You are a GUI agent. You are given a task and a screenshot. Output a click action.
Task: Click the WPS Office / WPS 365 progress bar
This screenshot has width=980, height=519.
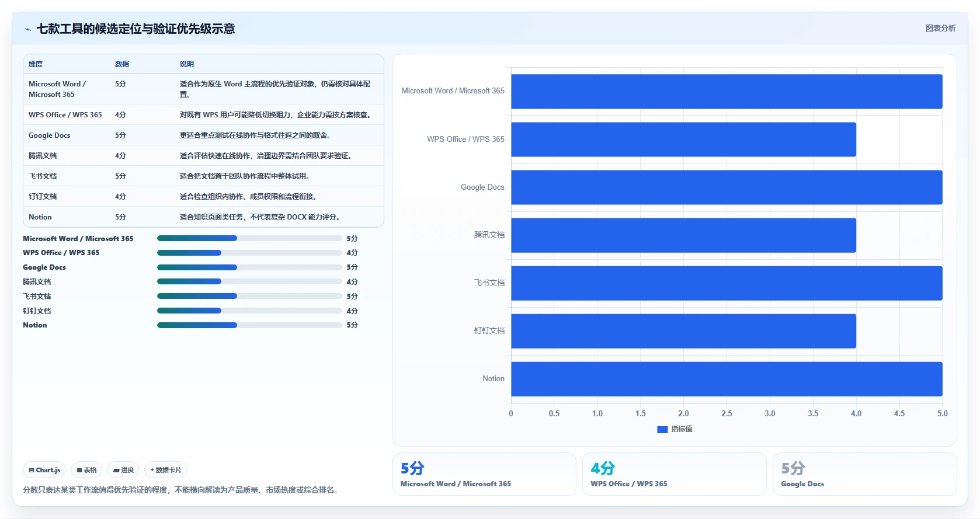[249, 253]
